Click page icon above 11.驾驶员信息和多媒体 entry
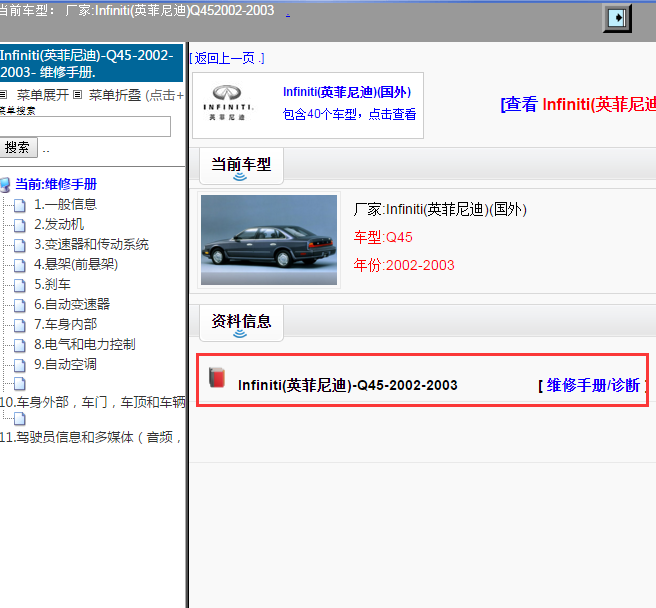The width and height of the screenshot is (656, 608). [x=20, y=419]
